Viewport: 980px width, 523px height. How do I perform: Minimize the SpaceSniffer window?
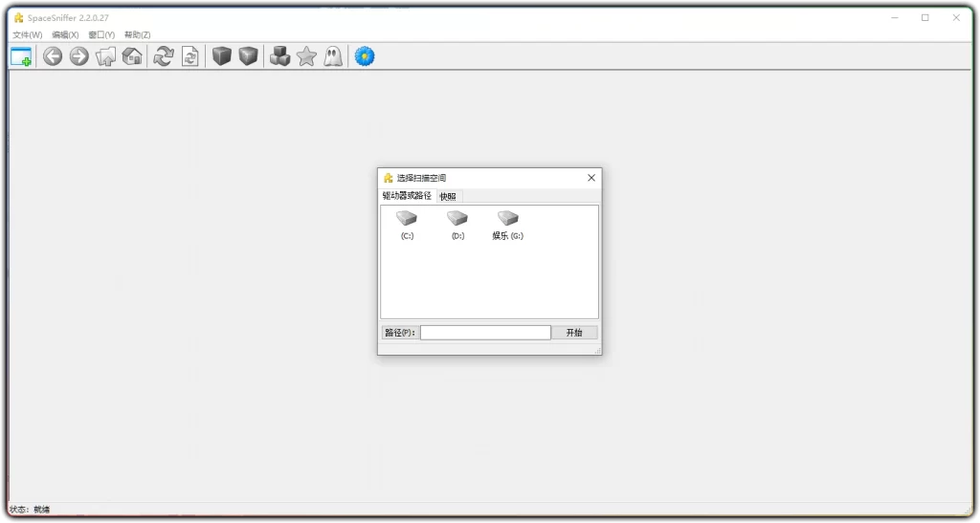pos(895,18)
